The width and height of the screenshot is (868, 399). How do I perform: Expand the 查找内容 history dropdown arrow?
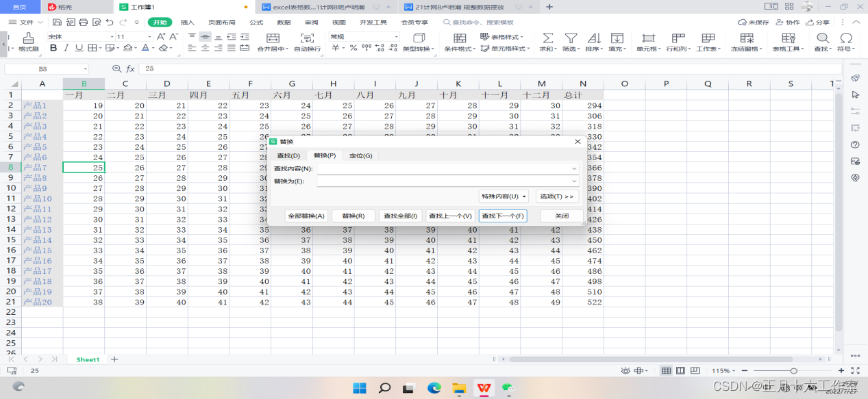(574, 168)
